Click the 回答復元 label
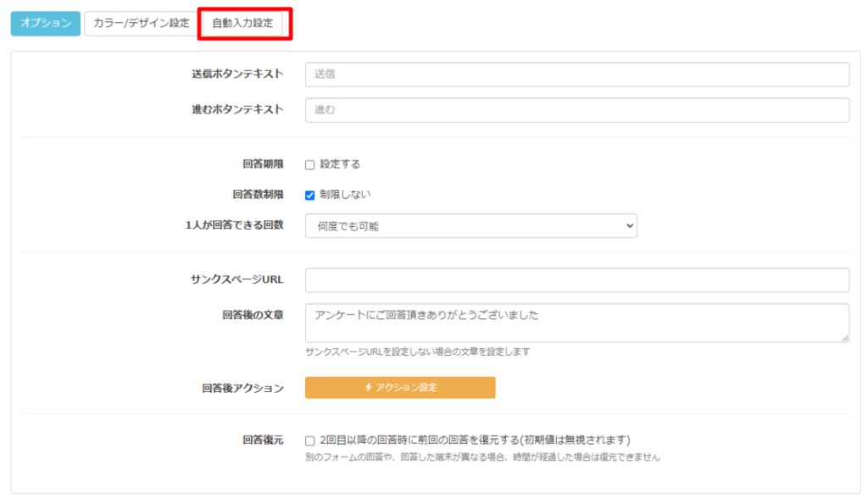This screenshot has width=868, height=498. point(263,440)
